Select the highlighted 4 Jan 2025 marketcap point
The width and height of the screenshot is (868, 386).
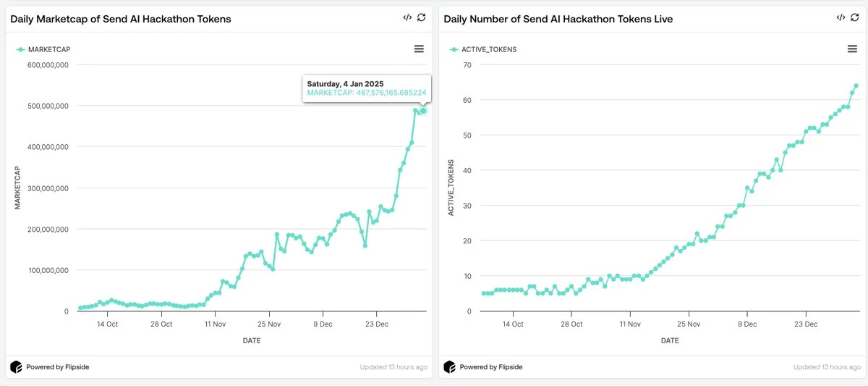pyautogui.click(x=423, y=111)
